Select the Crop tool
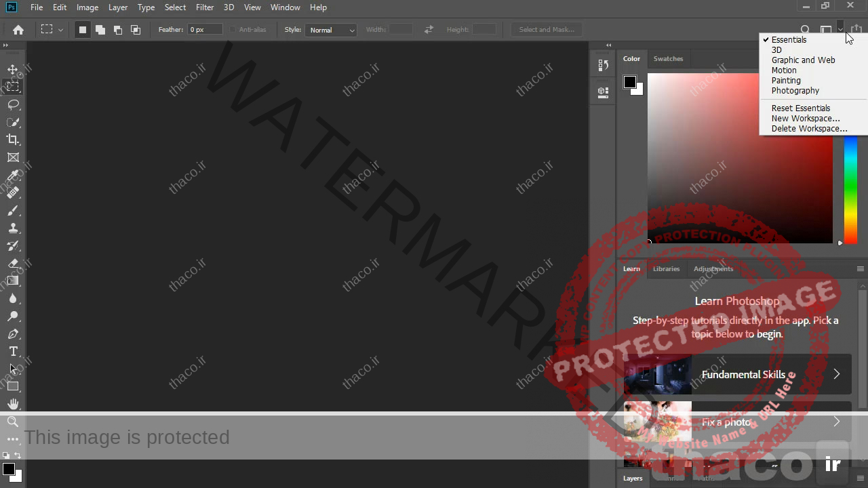Image resolution: width=868 pixels, height=488 pixels. coord(13,140)
